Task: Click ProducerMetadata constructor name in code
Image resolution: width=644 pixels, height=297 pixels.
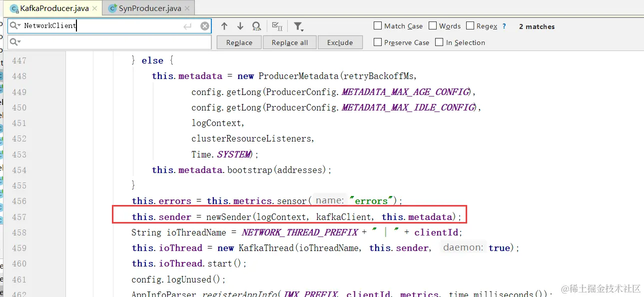Action: click(299, 76)
